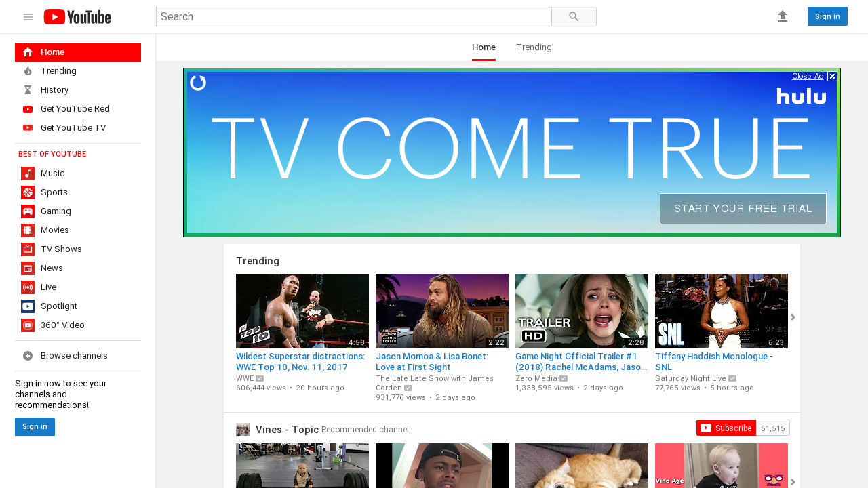Click Start Your Free Trial button

click(x=743, y=209)
